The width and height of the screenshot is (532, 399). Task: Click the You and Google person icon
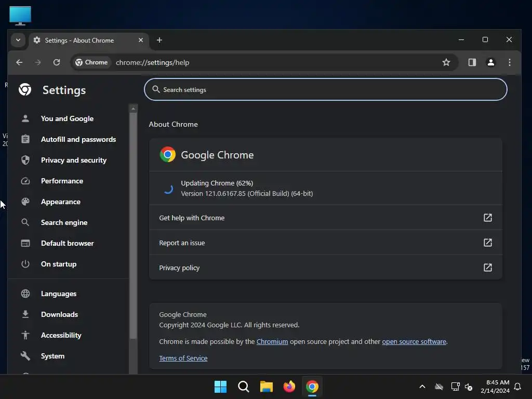tap(25, 118)
